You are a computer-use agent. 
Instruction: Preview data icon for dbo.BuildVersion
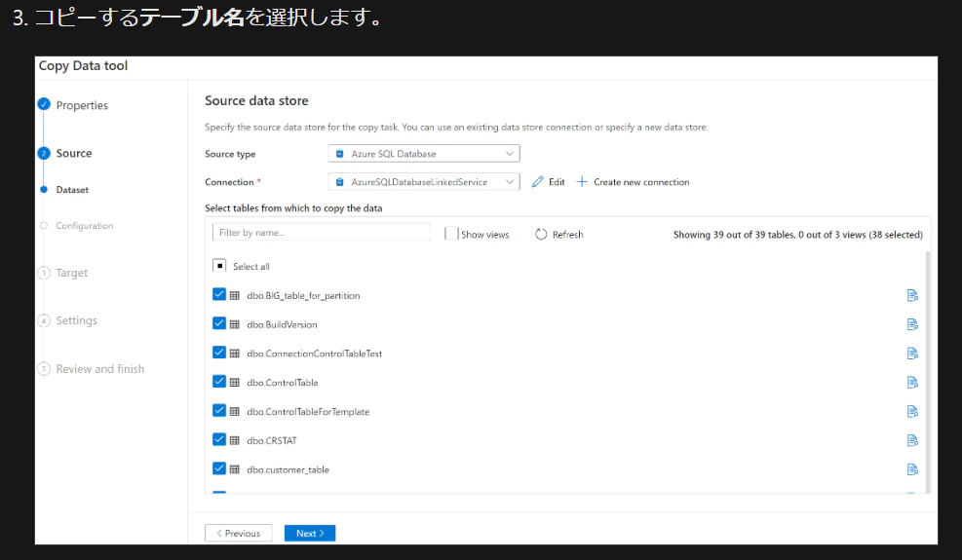(912, 324)
